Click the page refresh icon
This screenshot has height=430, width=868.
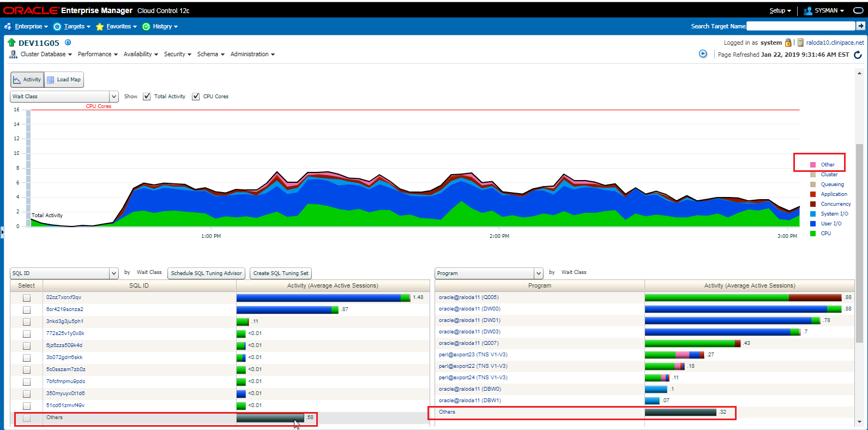(858, 55)
